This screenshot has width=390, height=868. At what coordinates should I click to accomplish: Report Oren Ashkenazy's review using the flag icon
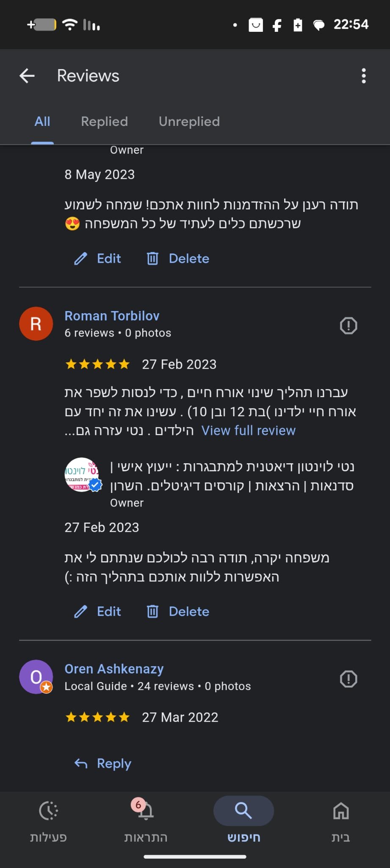point(348,679)
